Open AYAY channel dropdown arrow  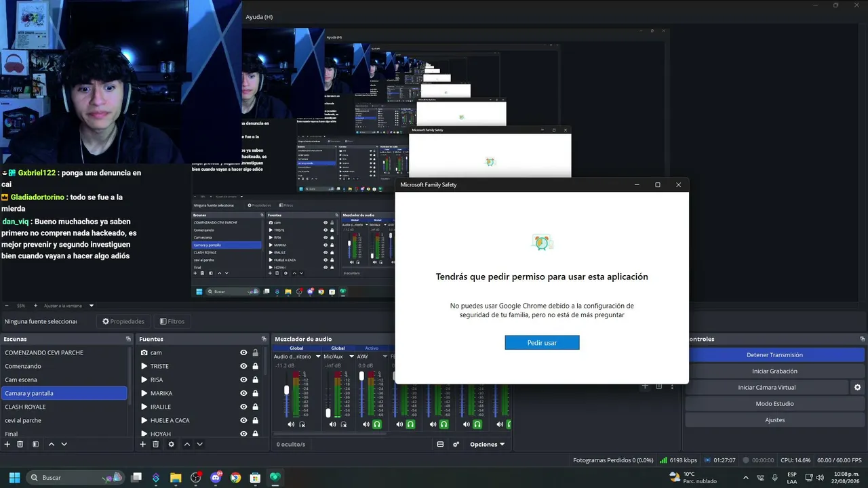(x=384, y=357)
